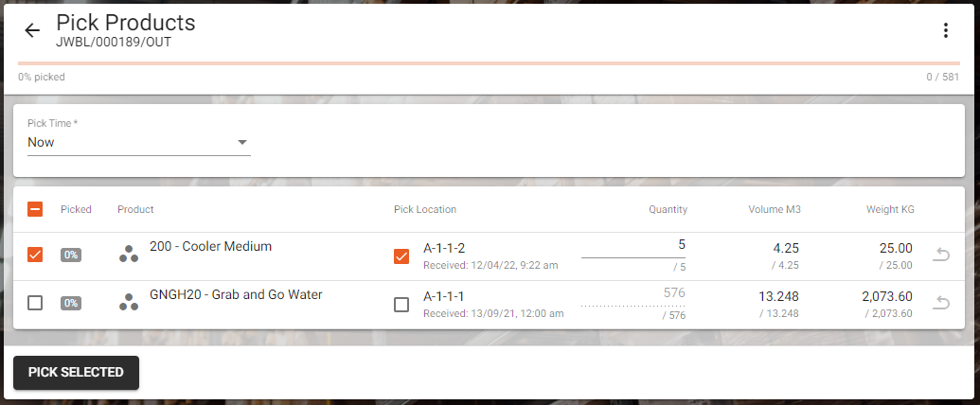
Task: Click the 0% badge for Grab and Go Water
Action: coord(72,303)
